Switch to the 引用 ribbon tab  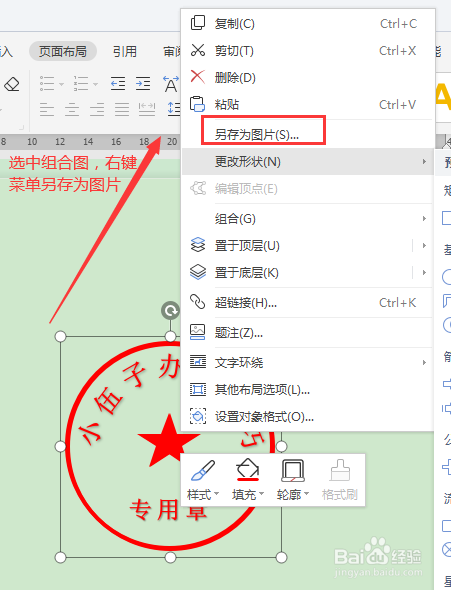click(x=125, y=51)
